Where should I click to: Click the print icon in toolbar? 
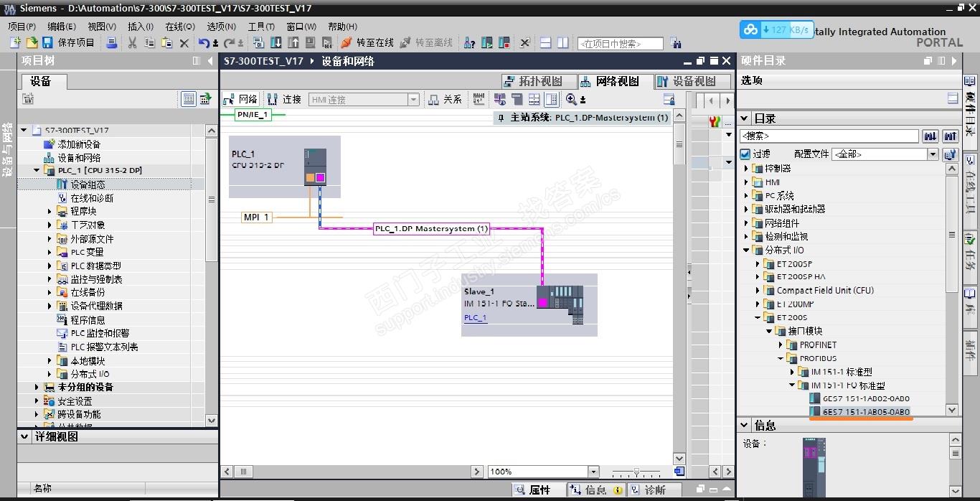click(x=111, y=43)
